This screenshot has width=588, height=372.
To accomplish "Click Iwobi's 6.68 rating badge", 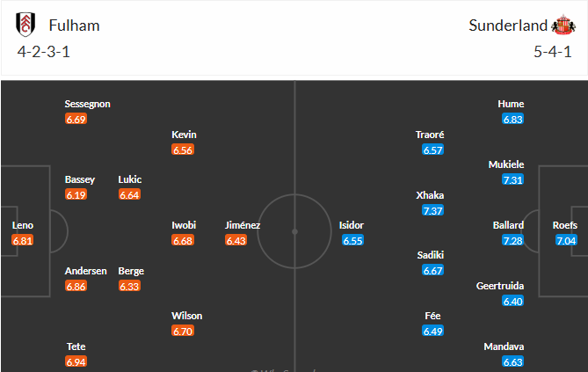I will tap(182, 240).
